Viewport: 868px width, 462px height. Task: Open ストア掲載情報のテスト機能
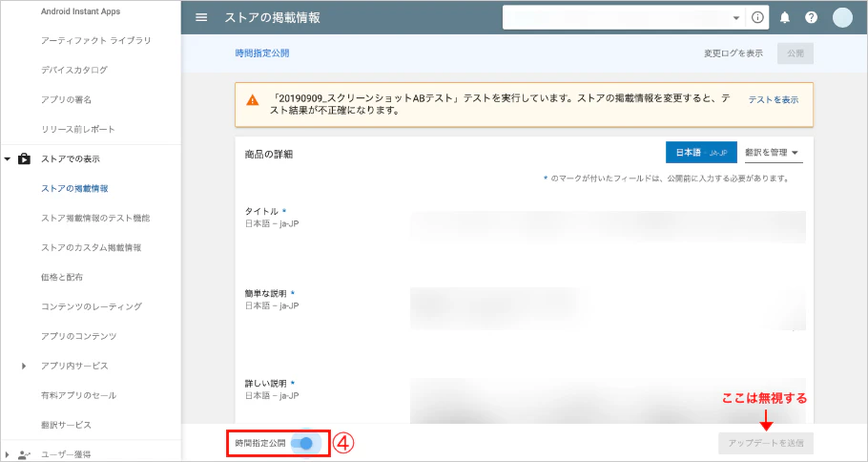pos(95,218)
